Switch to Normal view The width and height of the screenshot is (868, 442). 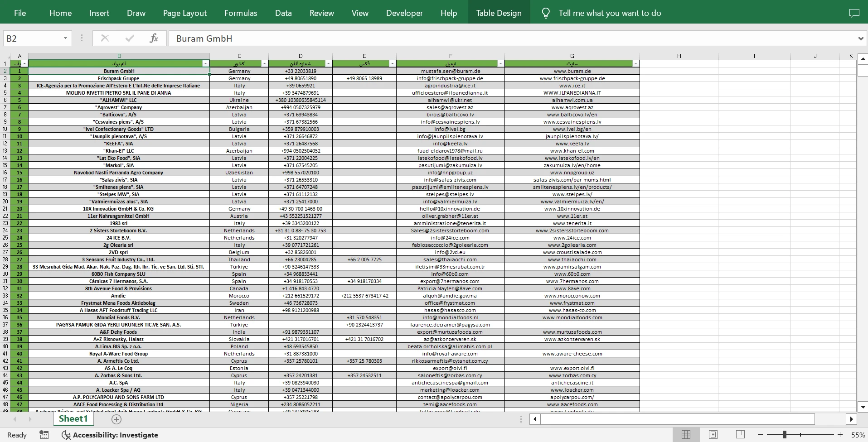pos(686,435)
